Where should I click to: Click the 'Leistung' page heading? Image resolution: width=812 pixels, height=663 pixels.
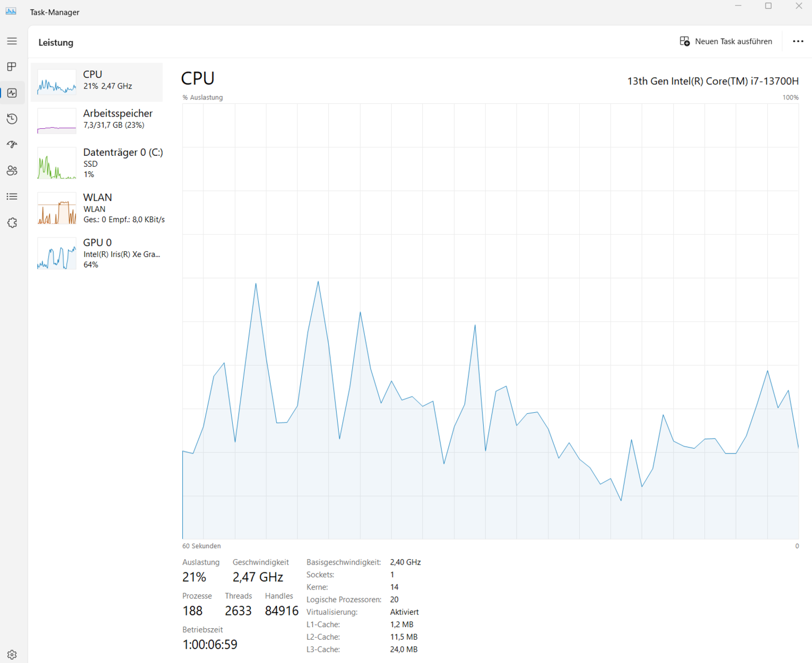point(56,43)
